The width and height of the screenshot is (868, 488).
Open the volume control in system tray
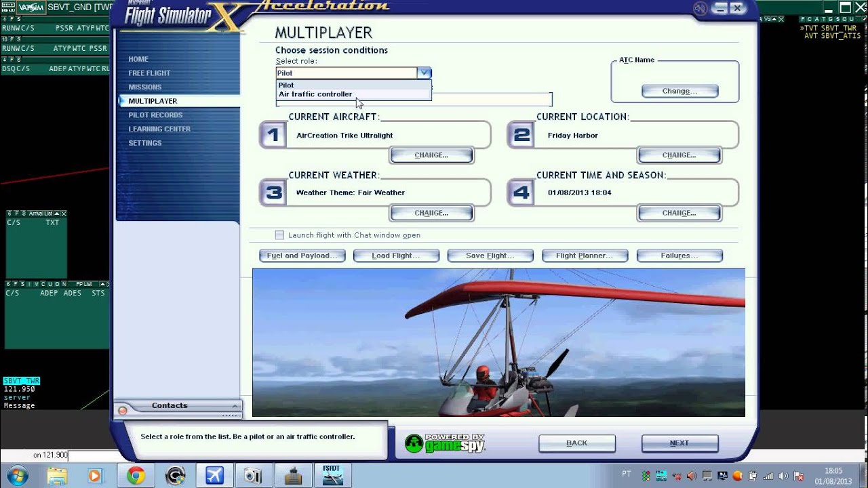783,476
